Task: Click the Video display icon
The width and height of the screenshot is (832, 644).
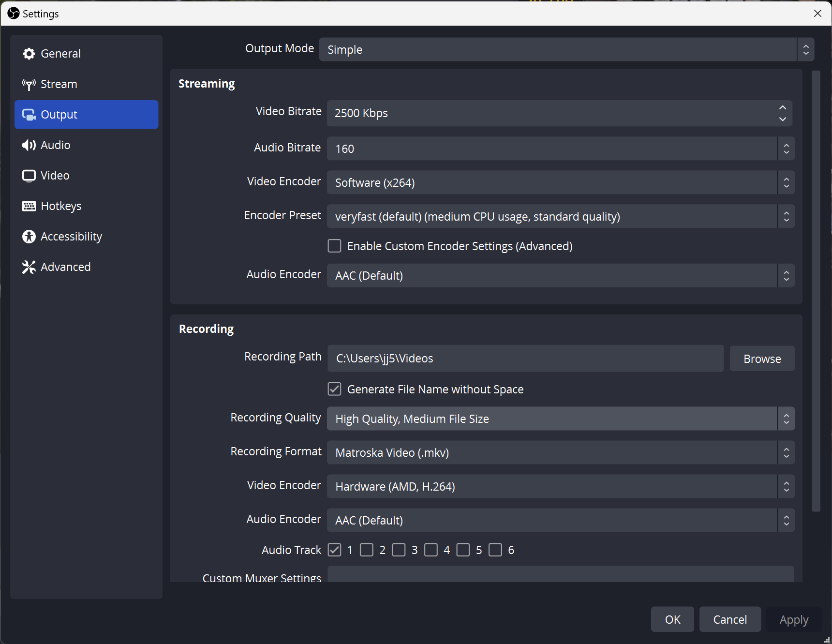Action: click(x=29, y=176)
